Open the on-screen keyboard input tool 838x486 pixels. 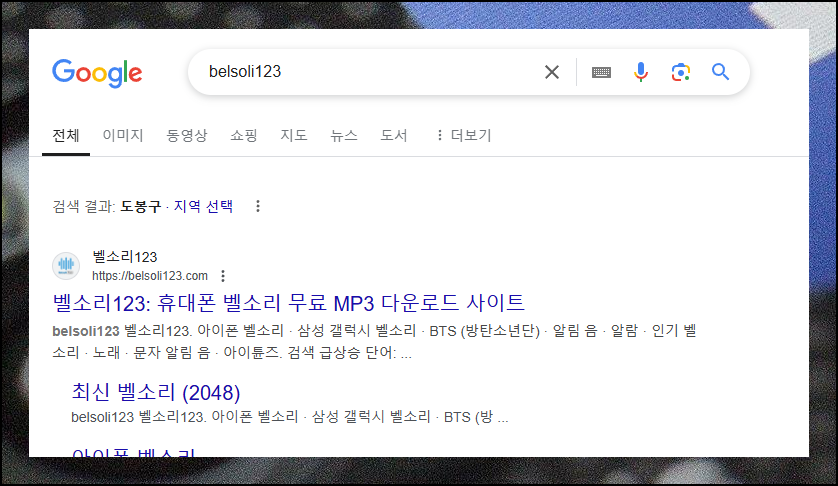click(x=601, y=72)
